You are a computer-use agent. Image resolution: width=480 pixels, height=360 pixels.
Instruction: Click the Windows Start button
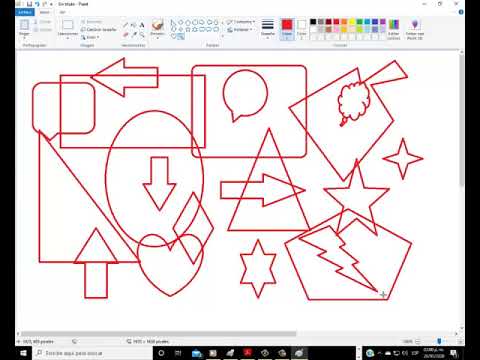pyautogui.click(x=23, y=353)
